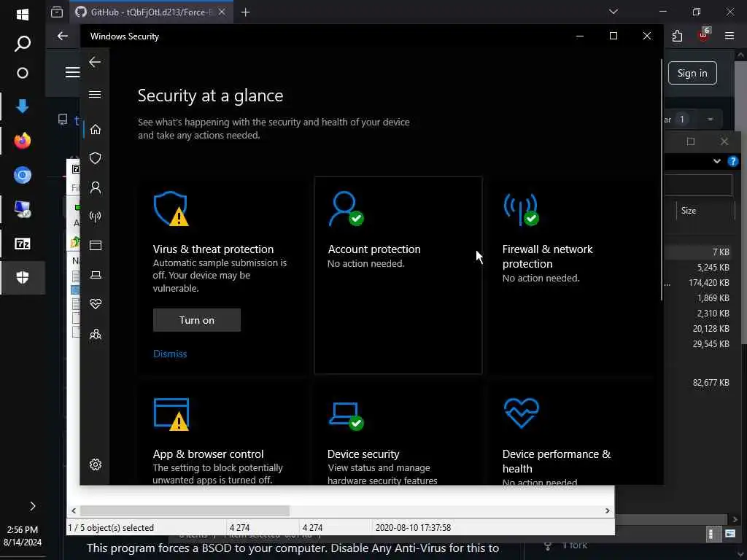Select the Device performance & health tile icon

521,413
